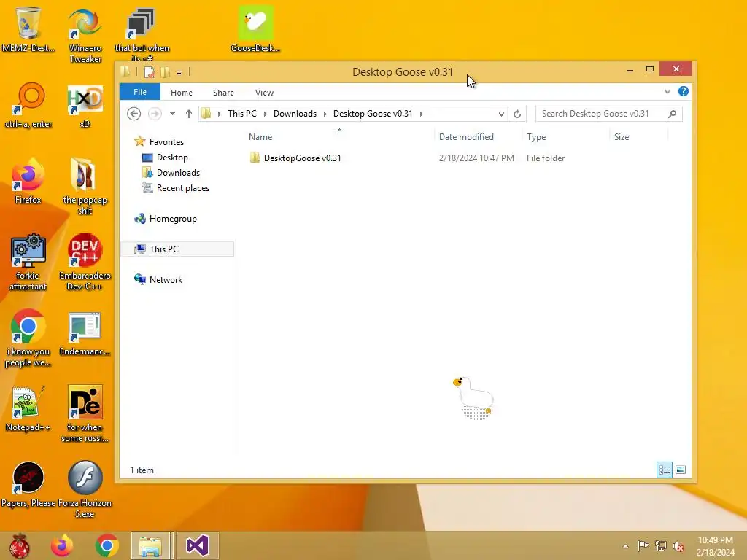
Task: Click the search magnifier icon
Action: (x=672, y=114)
